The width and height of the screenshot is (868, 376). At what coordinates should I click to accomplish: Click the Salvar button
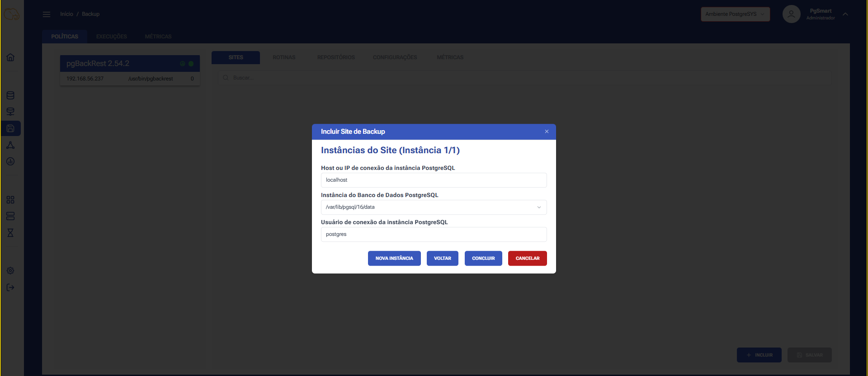(809, 355)
